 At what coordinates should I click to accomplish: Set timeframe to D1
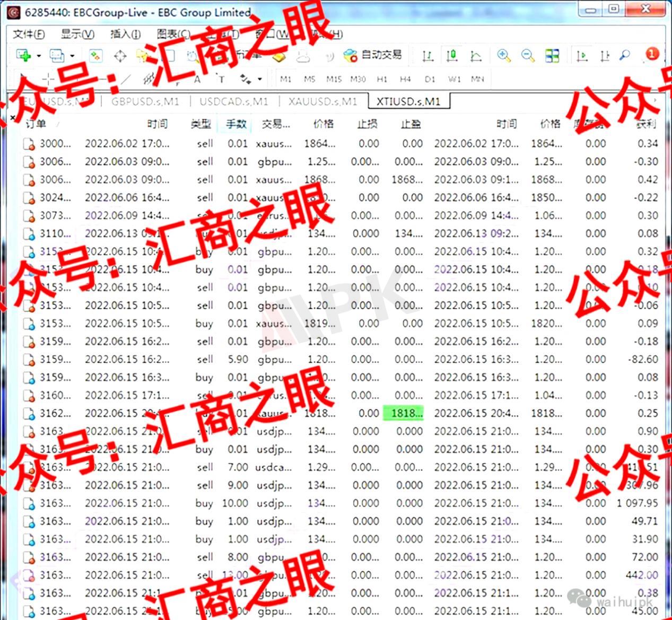[430, 79]
